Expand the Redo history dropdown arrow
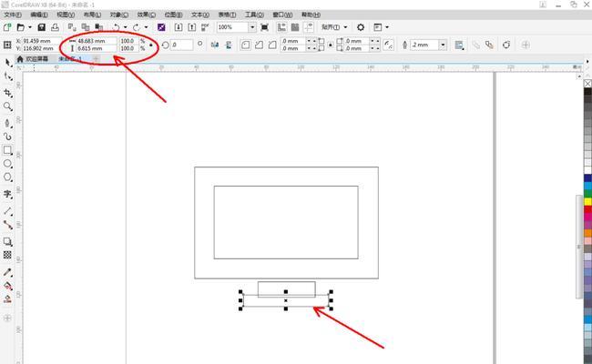Viewport: 592px width, 364px height. pos(146,27)
